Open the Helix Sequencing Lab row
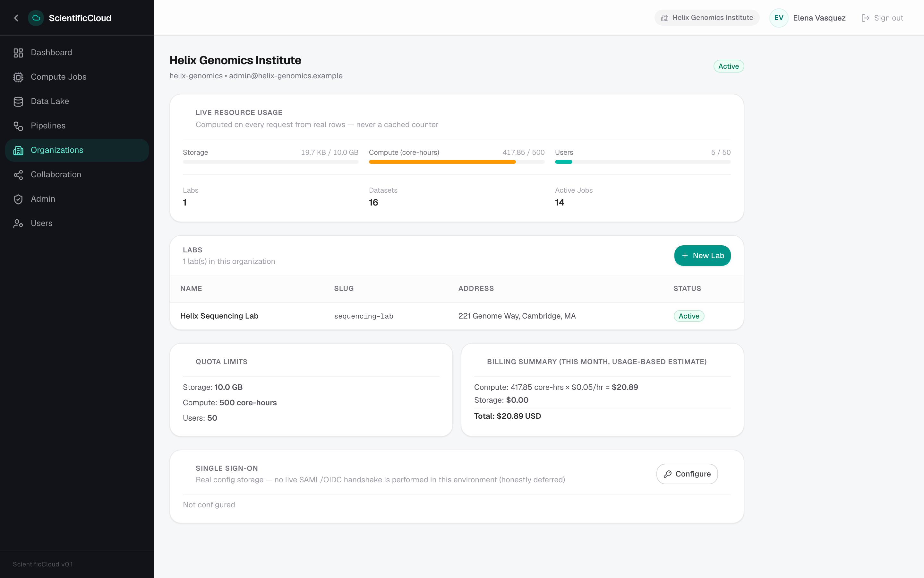The image size is (924, 578). (x=457, y=316)
